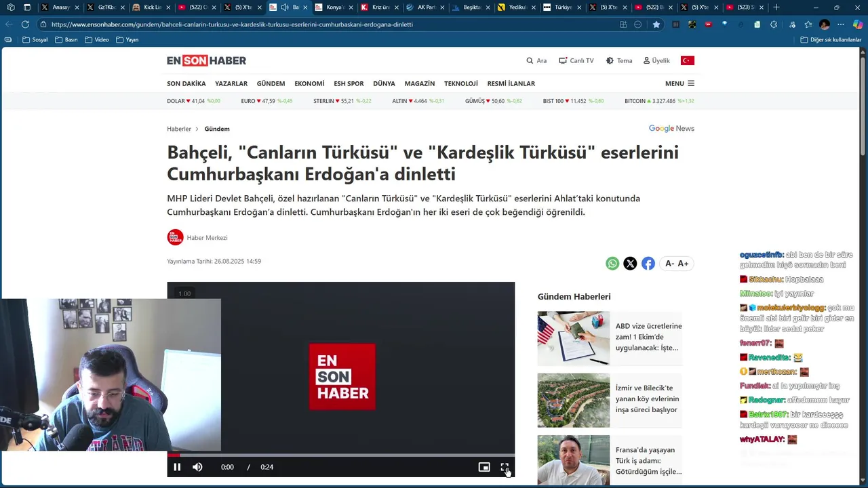This screenshot has height=488, width=868.
Task: Click the bookmark star in address bar
Action: [656, 24]
